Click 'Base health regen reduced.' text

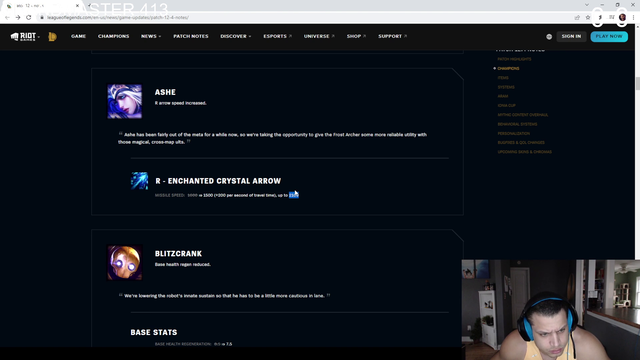pyautogui.click(x=182, y=264)
